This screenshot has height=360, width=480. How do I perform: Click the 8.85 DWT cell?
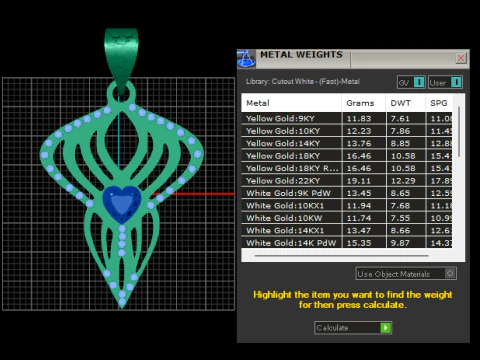click(405, 143)
